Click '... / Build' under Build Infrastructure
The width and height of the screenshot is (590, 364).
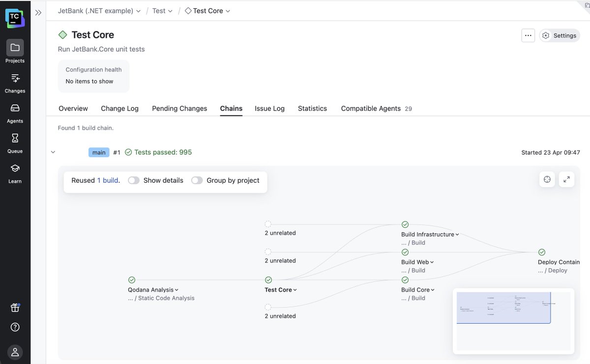click(413, 243)
